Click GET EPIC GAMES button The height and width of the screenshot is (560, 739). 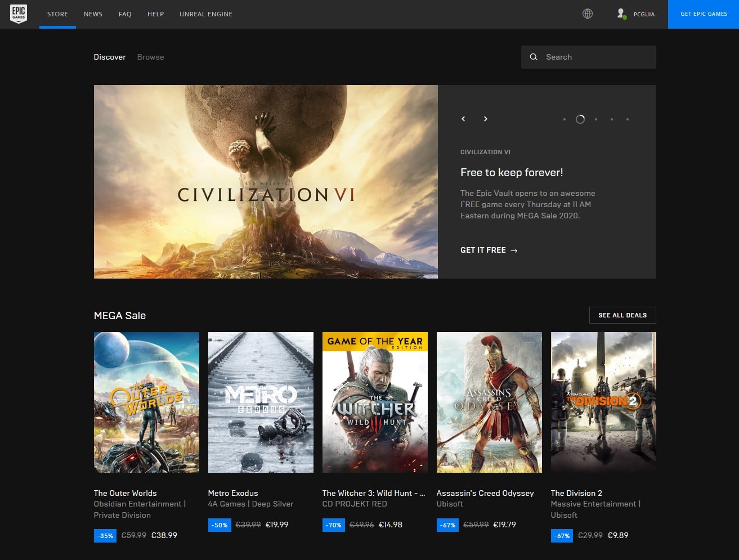pos(704,14)
